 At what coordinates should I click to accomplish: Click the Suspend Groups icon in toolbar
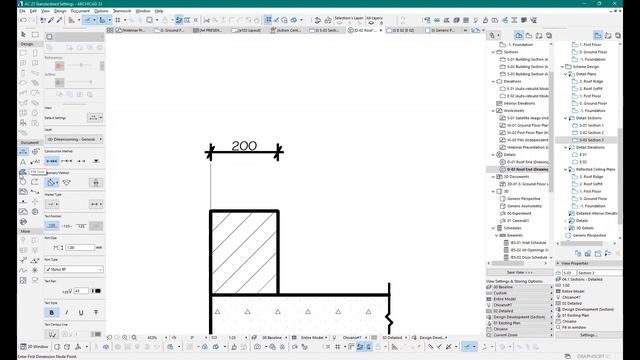(179, 20)
